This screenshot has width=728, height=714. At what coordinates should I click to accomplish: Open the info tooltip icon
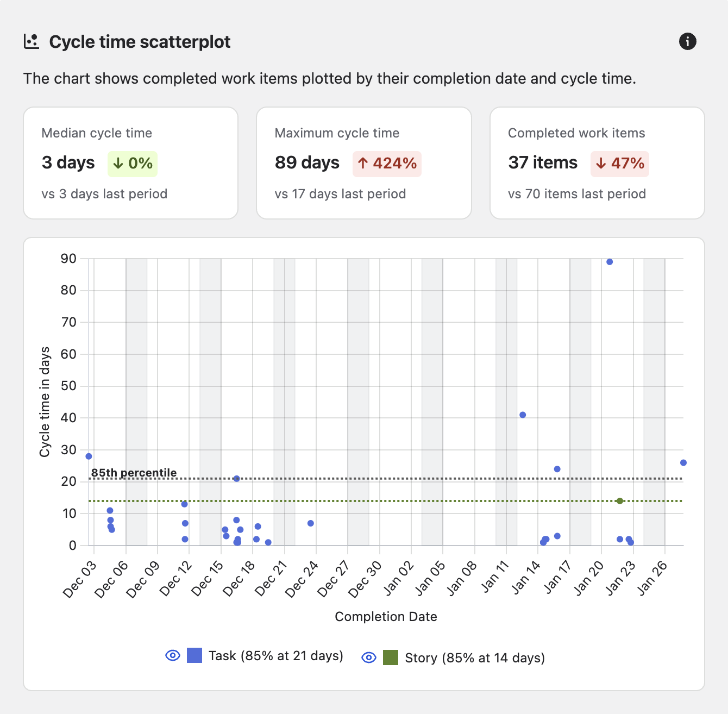coord(687,41)
